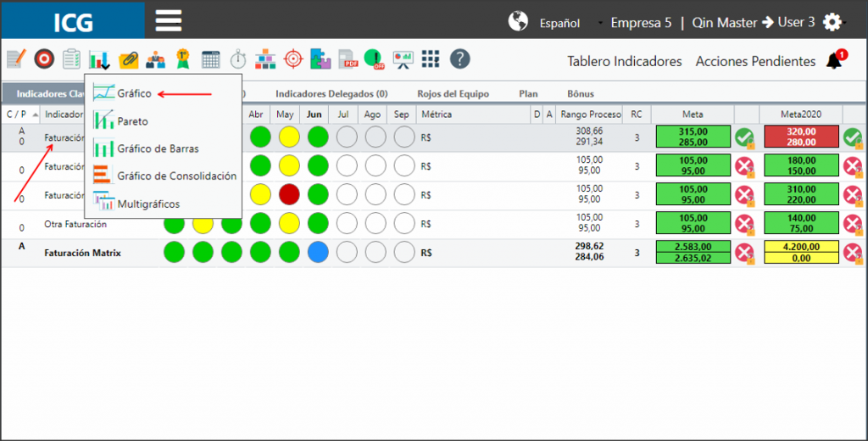Viewport: 868px width, 441px height.
Task: Open the Faturación Matrix indicator
Action: pyautogui.click(x=82, y=254)
